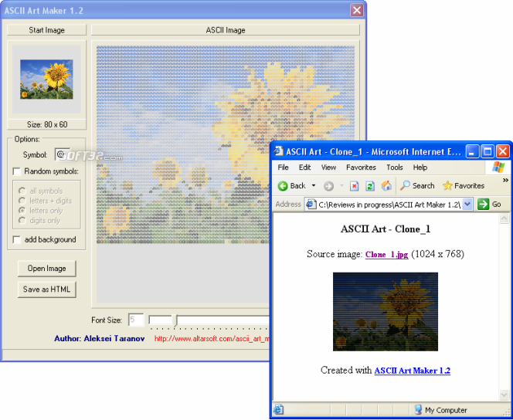This screenshot has width=513, height=420.
Task: Click the sunflower start image thumbnail
Action: (x=46, y=79)
